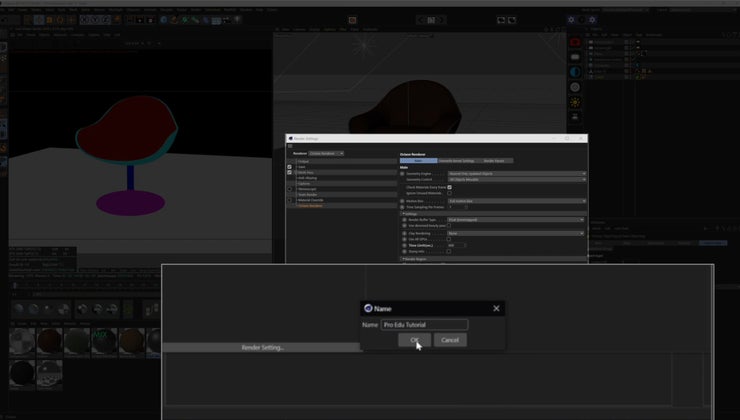Toggle Check Materials Every Frame checkbox
Image resolution: width=740 pixels, height=420 pixels.
pyautogui.click(x=450, y=187)
